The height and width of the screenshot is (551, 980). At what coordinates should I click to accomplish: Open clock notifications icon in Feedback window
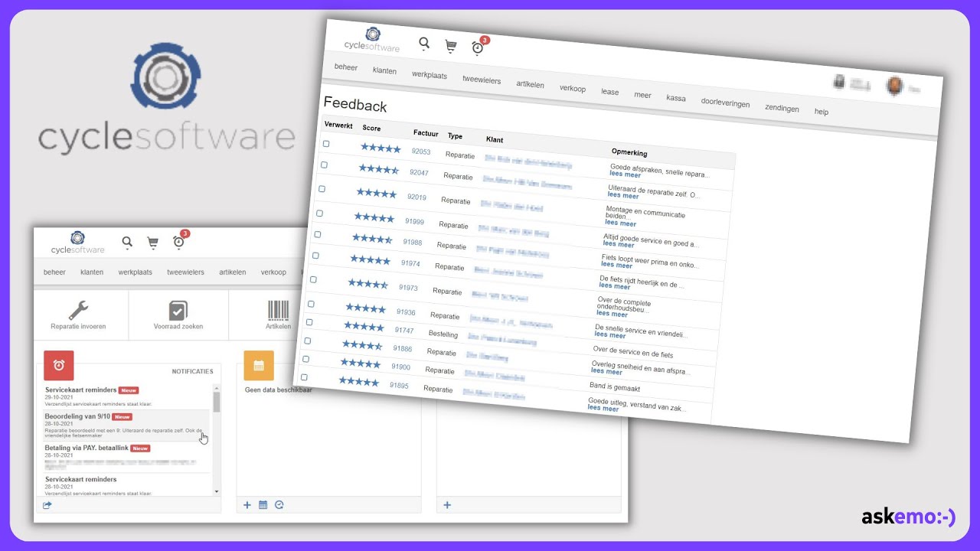pos(478,48)
